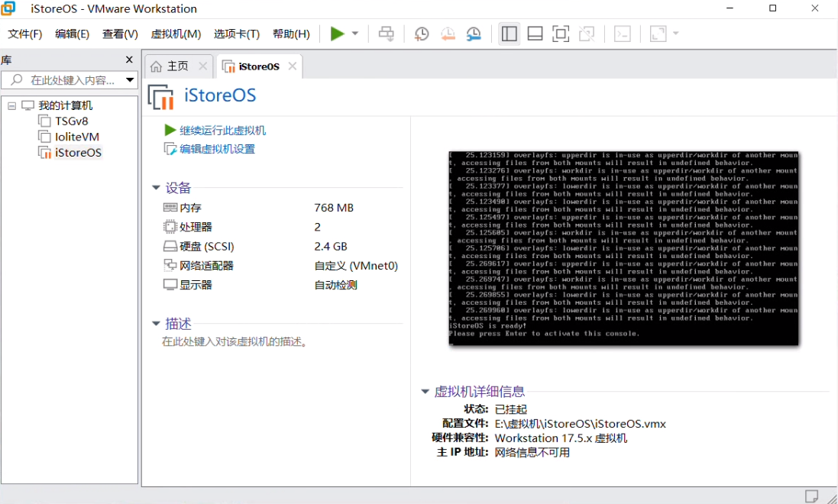Click 继续运行此虚拟机 link
The width and height of the screenshot is (838, 504).
pyautogui.click(x=222, y=131)
